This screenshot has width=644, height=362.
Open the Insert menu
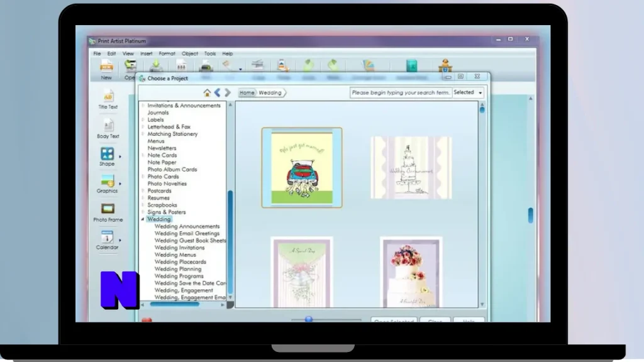[146, 53]
